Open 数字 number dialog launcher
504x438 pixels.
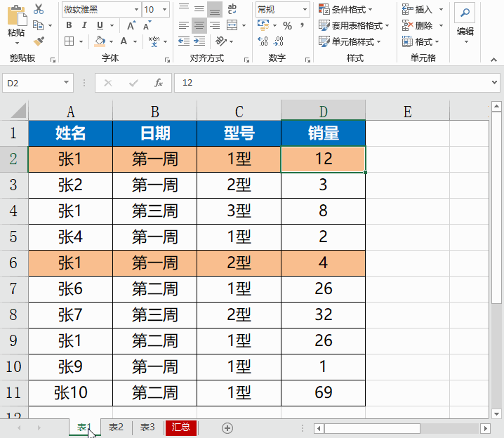307,60
